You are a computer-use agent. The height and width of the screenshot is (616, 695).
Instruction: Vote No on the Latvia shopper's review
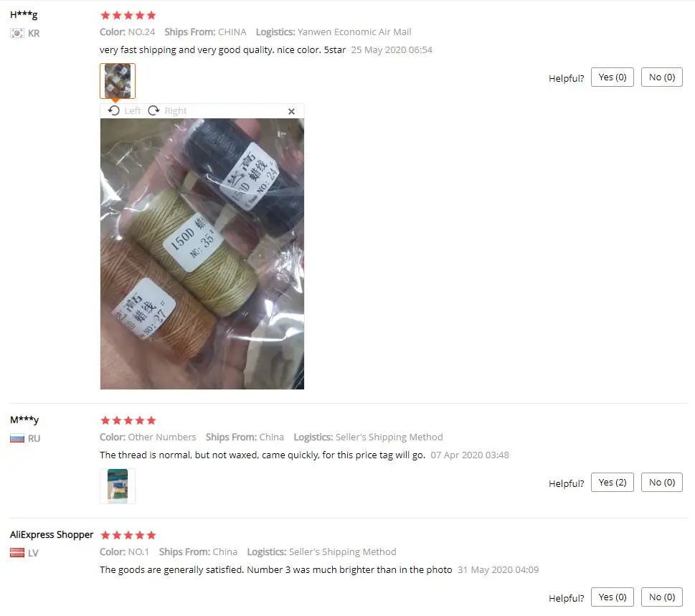pyautogui.click(x=662, y=597)
